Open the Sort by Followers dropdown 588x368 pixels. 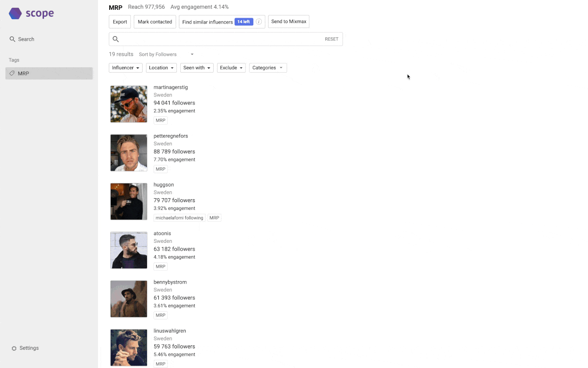click(167, 54)
